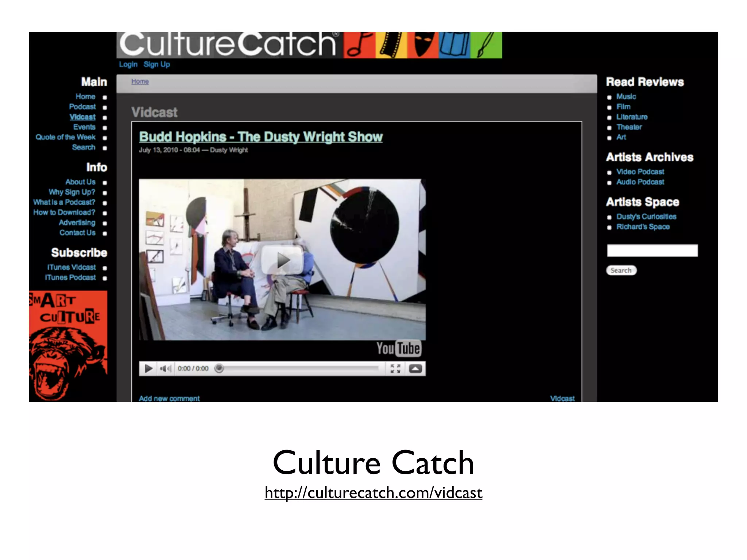Image resolution: width=747 pixels, height=560 pixels.
Task: Open Audio Podcast archive link
Action: click(640, 182)
